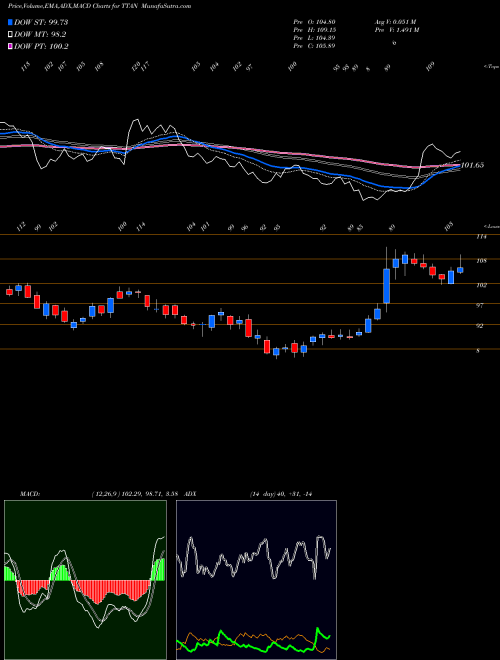Click the ADX heading label

pyautogui.click(x=190, y=494)
